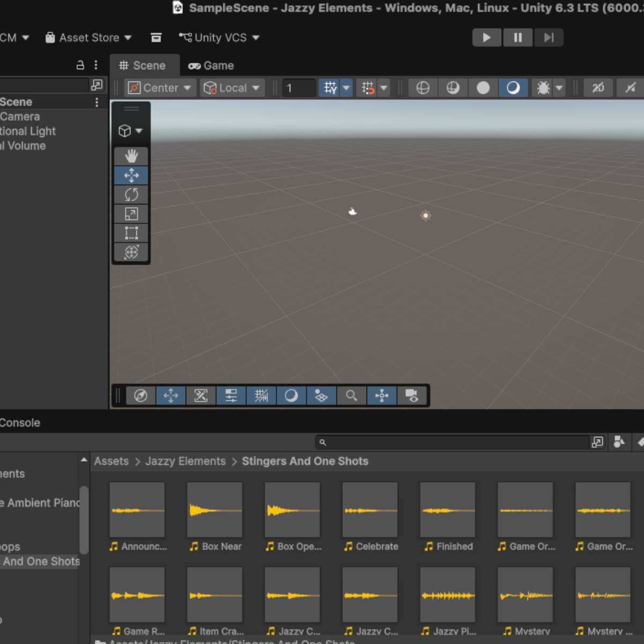
Task: Toggle the hierarchy panel lock
Action: pyautogui.click(x=80, y=65)
